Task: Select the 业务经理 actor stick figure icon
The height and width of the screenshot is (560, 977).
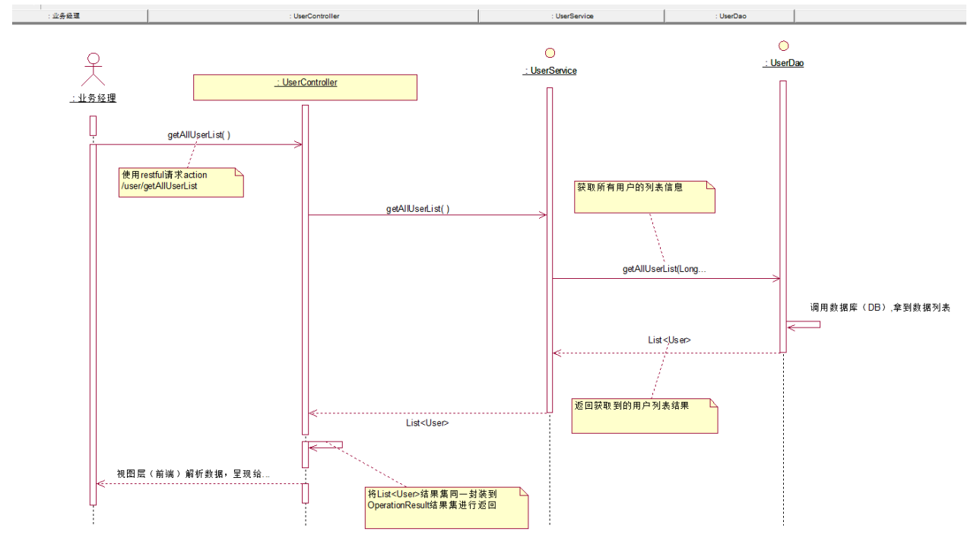Action: [93, 70]
